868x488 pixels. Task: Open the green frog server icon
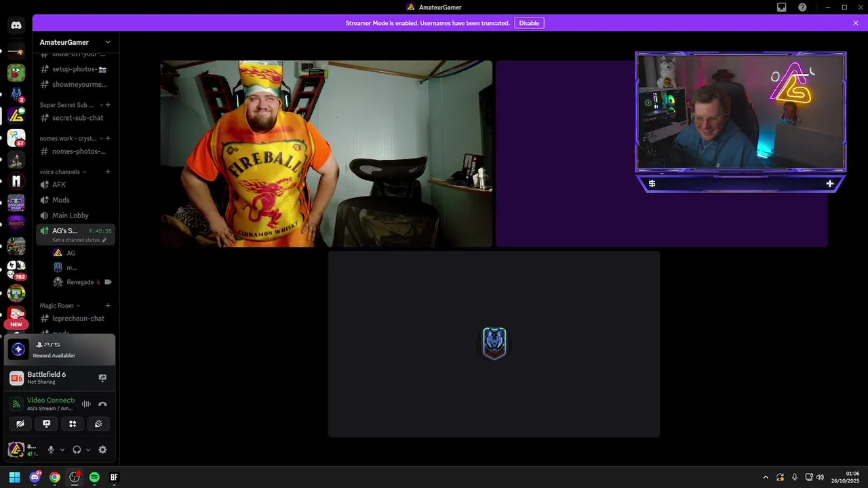tap(16, 73)
